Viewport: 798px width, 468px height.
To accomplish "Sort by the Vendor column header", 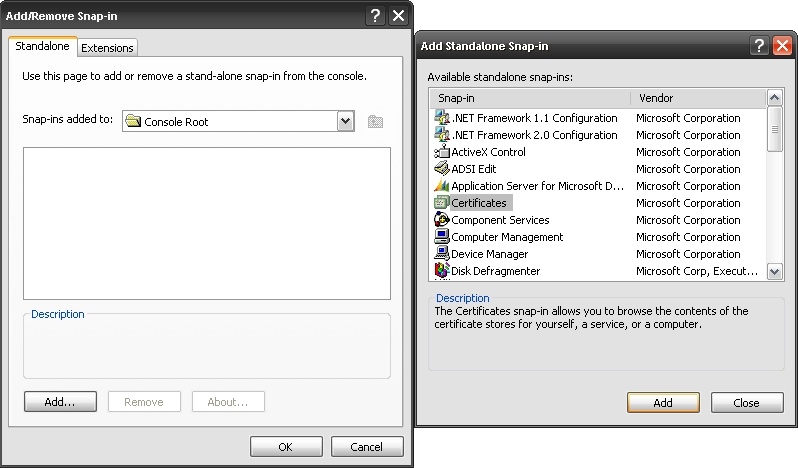I will pos(698,98).
